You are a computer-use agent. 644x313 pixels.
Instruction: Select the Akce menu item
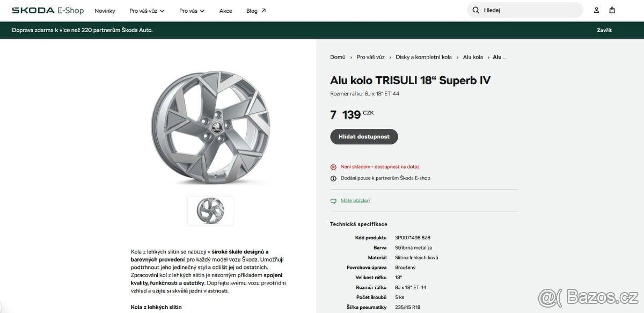coord(226,10)
